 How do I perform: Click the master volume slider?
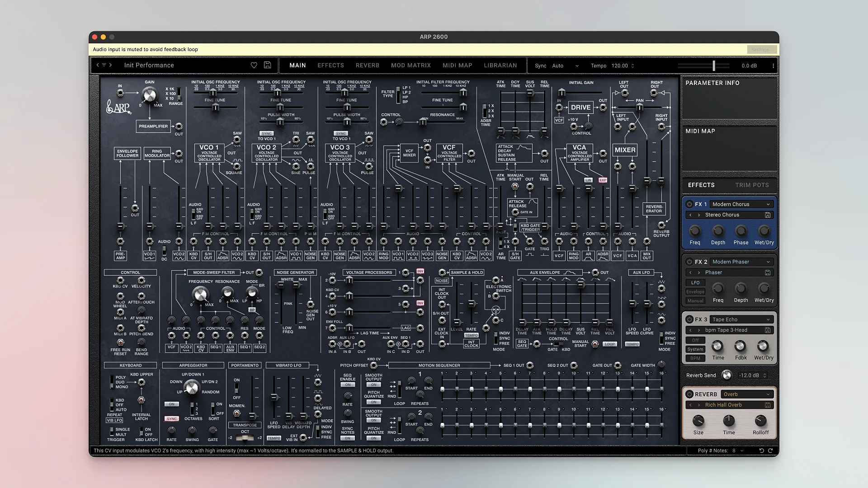(713, 66)
